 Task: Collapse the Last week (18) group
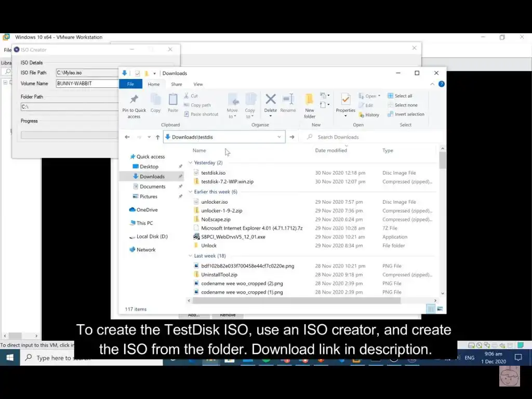[190, 256]
